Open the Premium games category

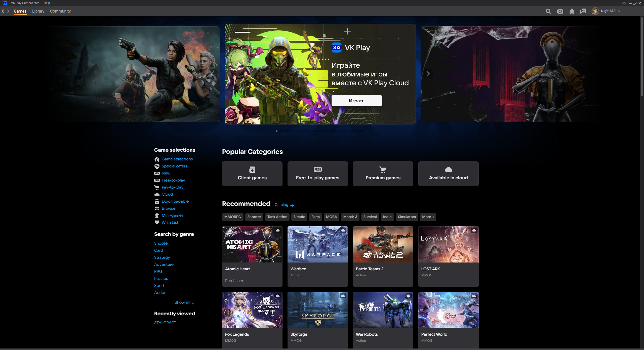tap(383, 174)
